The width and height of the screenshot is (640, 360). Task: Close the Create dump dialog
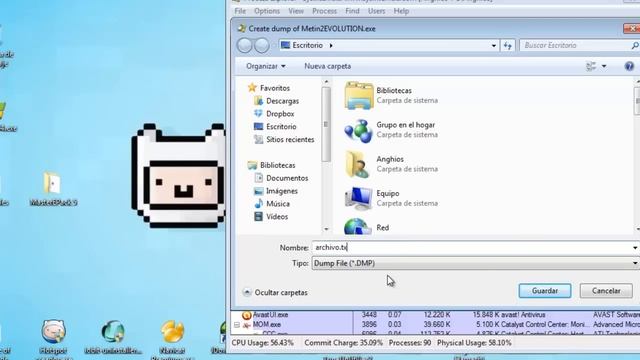click(x=632, y=29)
